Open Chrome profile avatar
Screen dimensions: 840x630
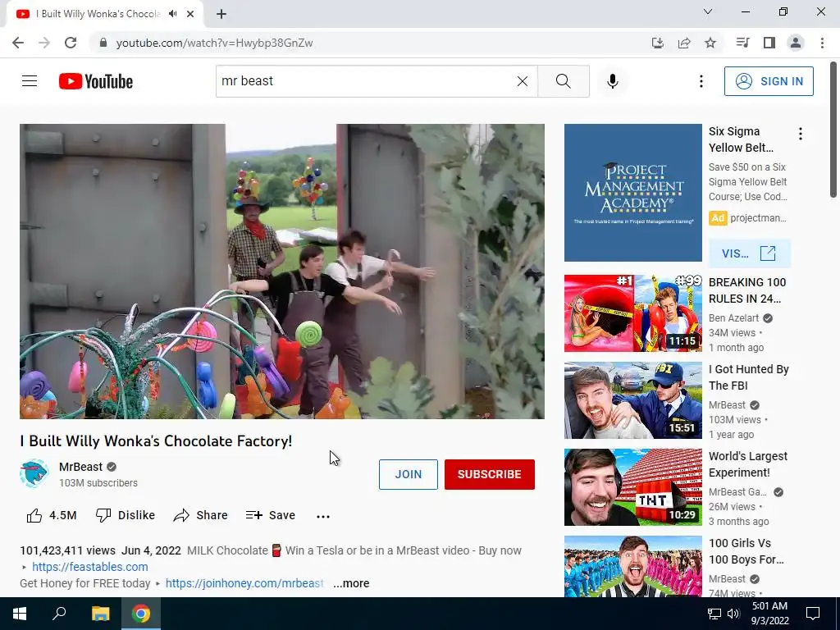[796, 43]
